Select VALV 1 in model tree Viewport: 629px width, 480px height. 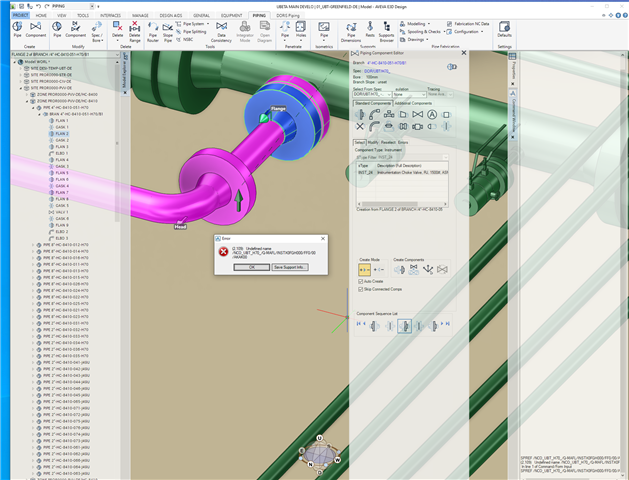(59, 212)
